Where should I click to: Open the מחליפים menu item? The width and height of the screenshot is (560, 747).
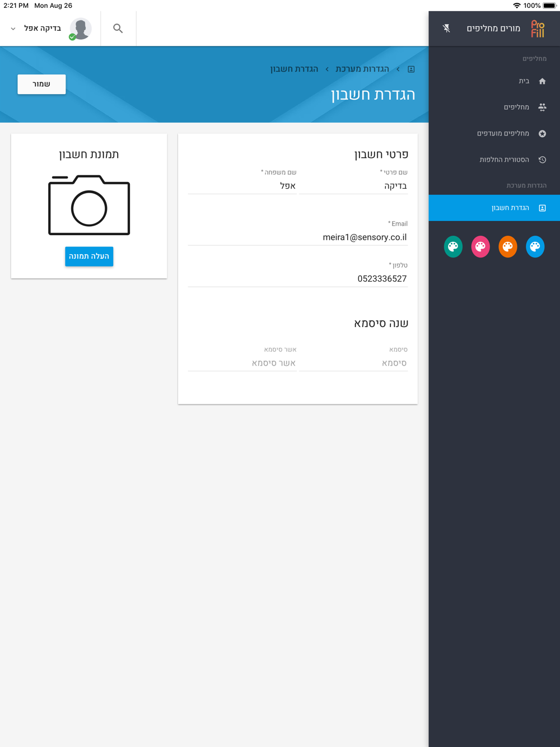(494, 107)
